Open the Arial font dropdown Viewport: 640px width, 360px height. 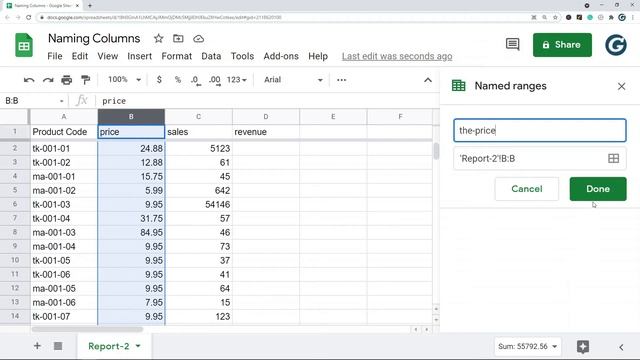tap(293, 80)
